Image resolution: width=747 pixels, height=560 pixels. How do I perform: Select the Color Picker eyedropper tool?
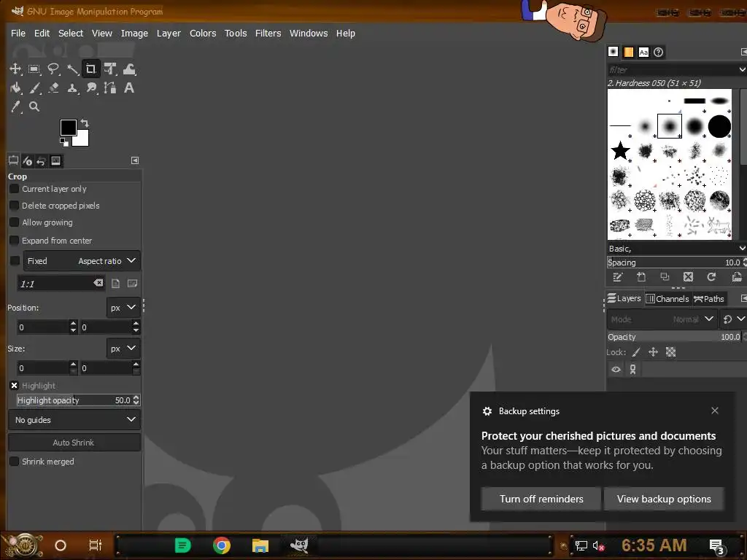15,106
